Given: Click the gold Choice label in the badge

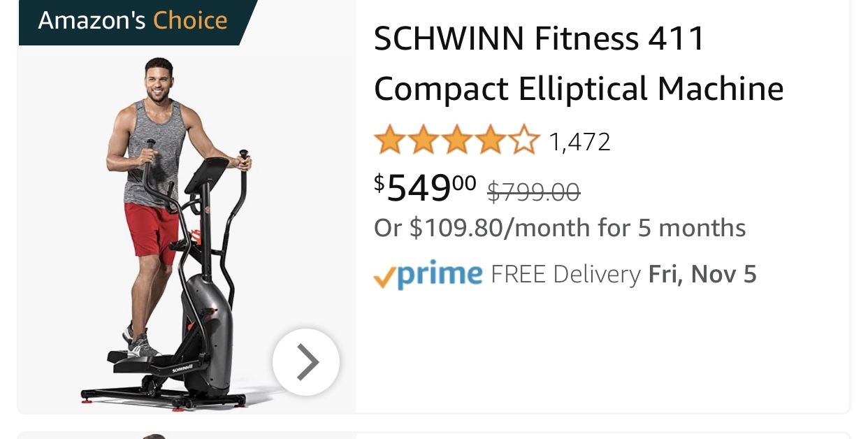Looking at the screenshot, I should [x=190, y=21].
